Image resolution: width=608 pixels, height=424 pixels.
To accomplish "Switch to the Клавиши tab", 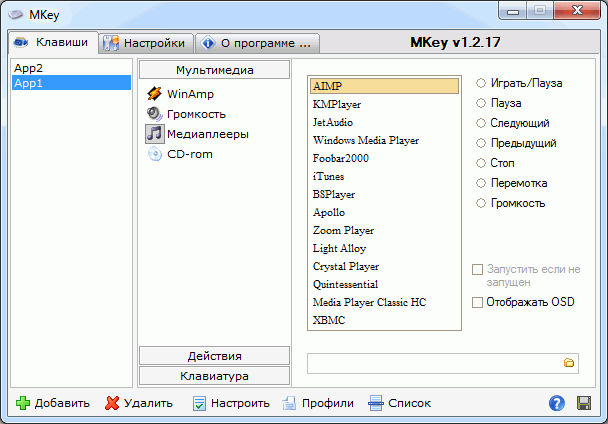I will coord(53,42).
